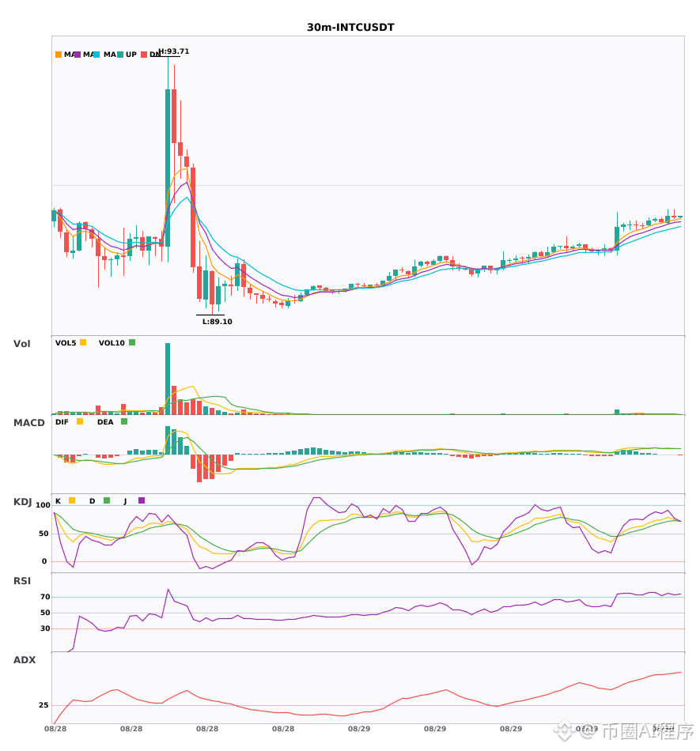Click the green VOL10 legend swatch
The height and width of the screenshot is (751, 700).
point(132,342)
